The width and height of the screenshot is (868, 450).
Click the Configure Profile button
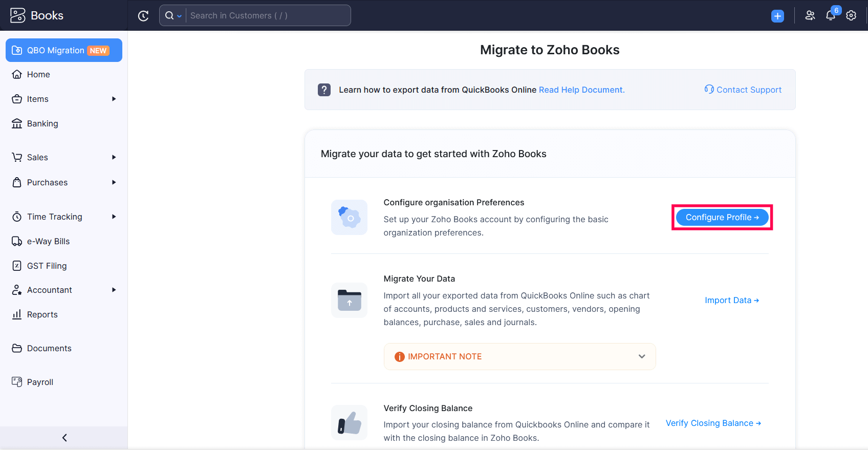pyautogui.click(x=722, y=218)
